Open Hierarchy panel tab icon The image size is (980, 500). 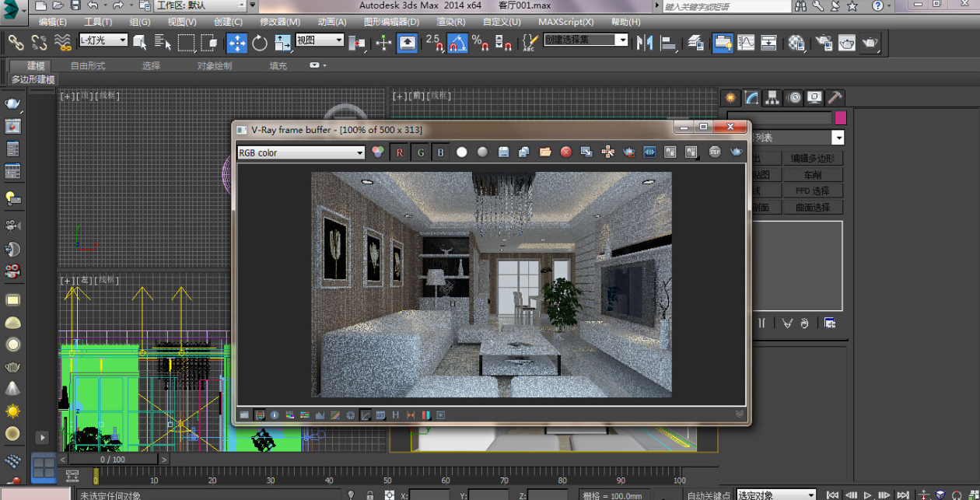pyautogui.click(x=772, y=97)
